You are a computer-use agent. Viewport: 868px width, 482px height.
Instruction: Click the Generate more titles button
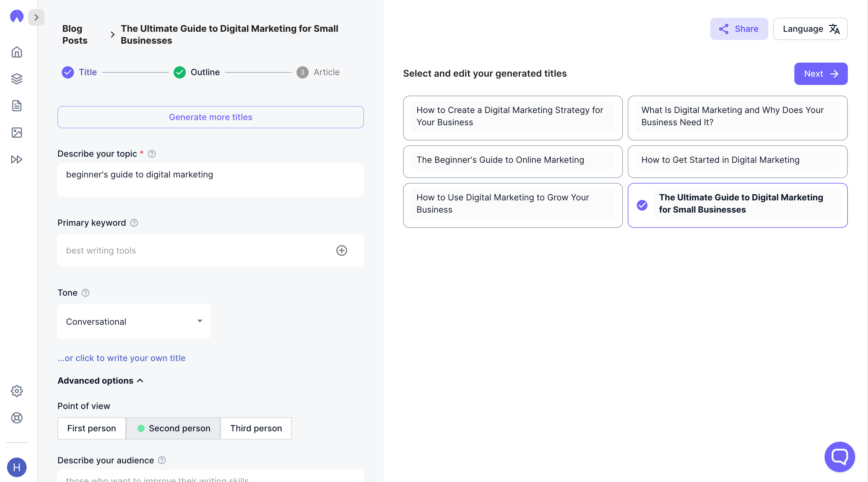[x=210, y=117]
